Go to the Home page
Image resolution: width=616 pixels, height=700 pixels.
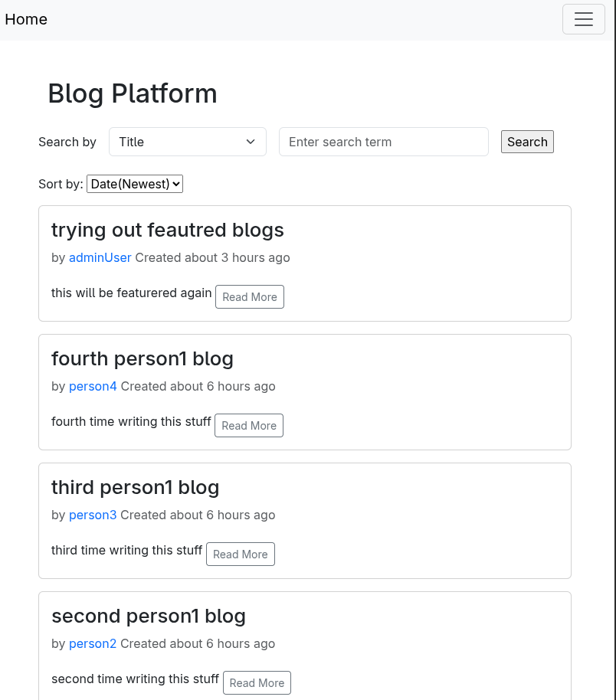point(26,19)
